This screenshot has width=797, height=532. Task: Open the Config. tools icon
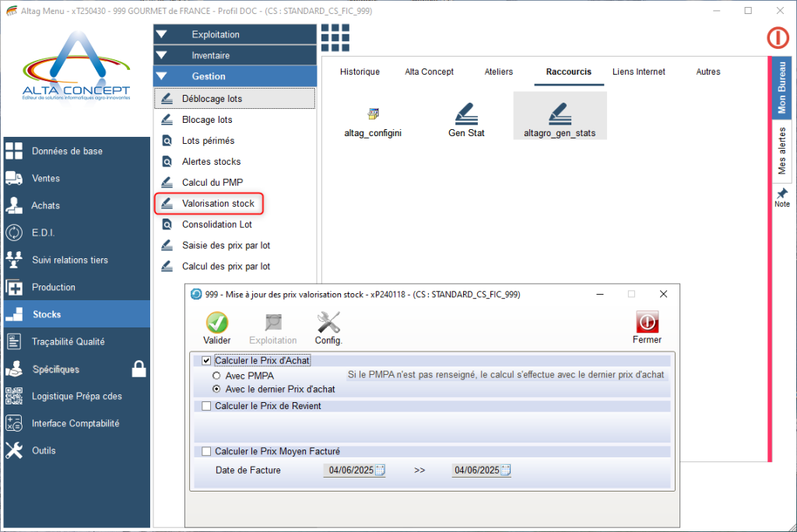pyautogui.click(x=328, y=323)
